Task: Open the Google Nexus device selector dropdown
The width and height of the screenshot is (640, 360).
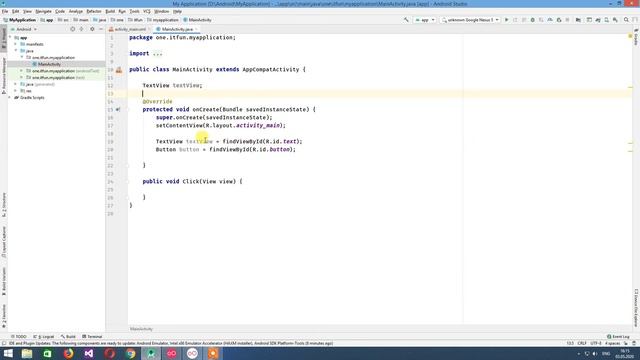Action: pos(470,20)
